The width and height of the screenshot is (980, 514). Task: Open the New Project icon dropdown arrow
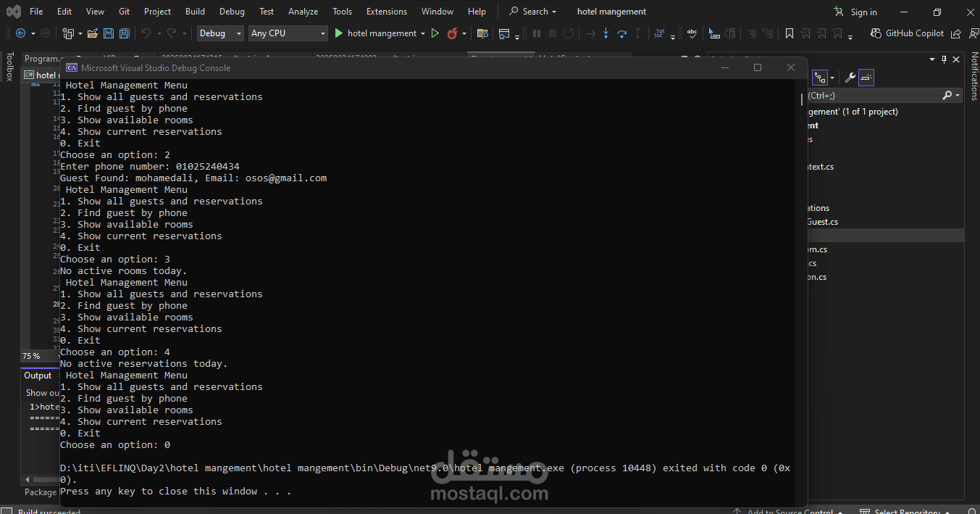[79, 33]
